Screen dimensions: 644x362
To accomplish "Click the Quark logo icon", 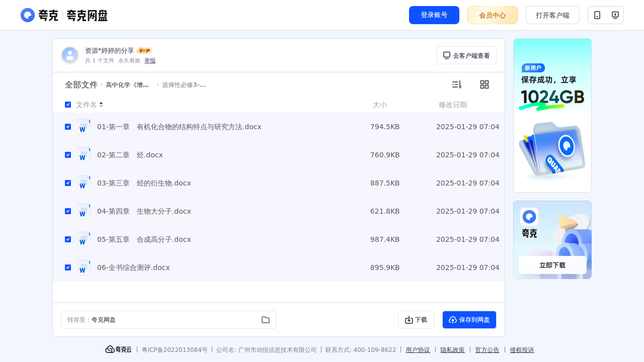I will coord(28,15).
